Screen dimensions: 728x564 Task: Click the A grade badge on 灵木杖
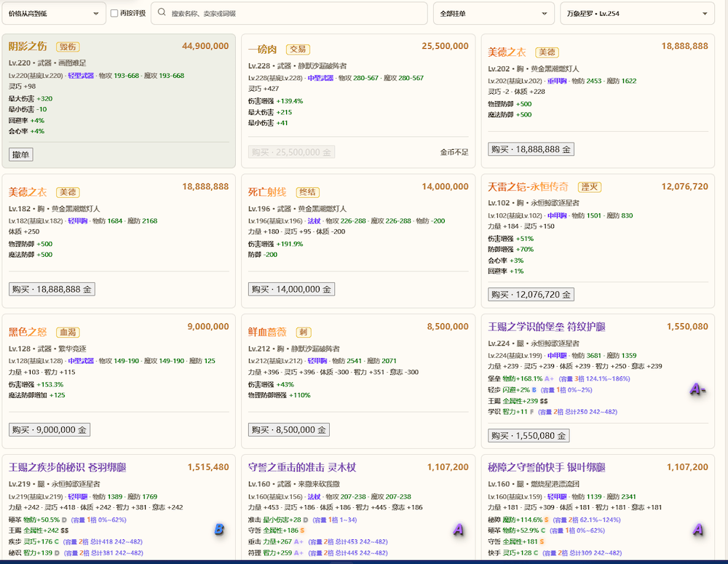click(x=458, y=529)
